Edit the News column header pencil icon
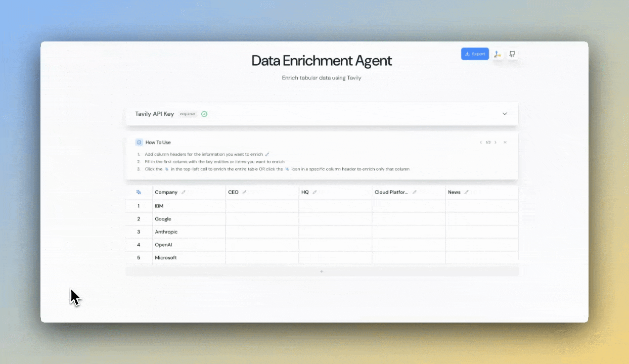 coord(466,192)
